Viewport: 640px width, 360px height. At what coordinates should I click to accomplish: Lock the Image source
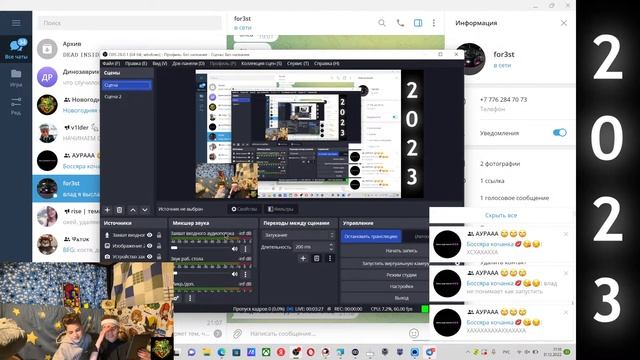click(159, 246)
